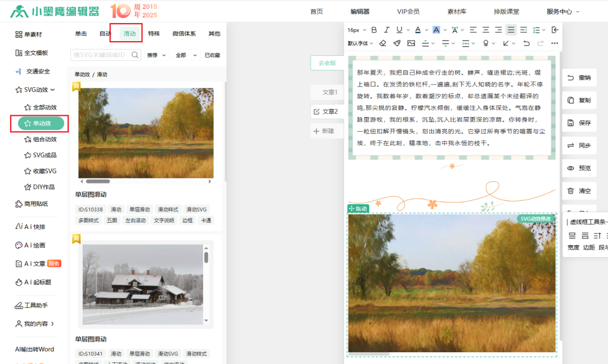The width and height of the screenshot is (608, 364).
Task: Select 文章2 document tab
Action: [327, 111]
